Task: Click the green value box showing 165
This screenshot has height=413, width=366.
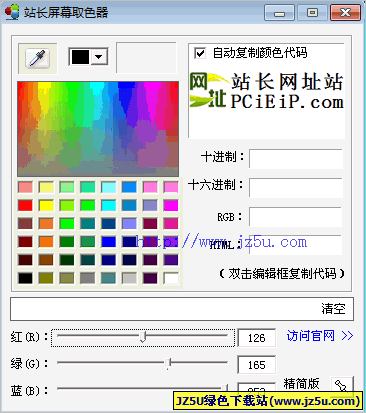Action: coord(257,365)
